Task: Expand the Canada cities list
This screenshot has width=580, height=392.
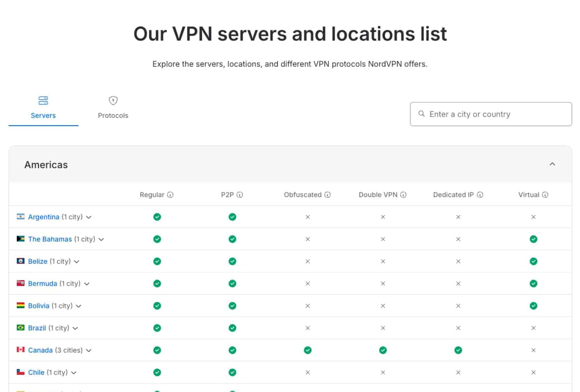Action: coord(89,350)
